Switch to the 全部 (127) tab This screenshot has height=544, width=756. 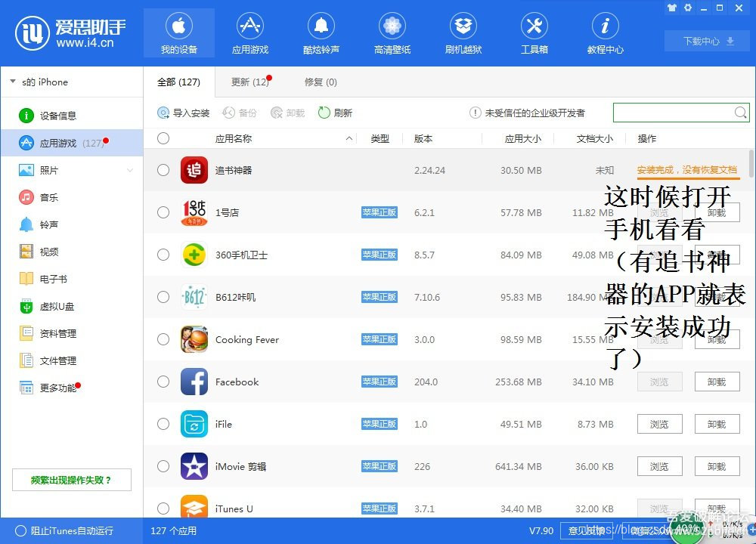coord(179,82)
